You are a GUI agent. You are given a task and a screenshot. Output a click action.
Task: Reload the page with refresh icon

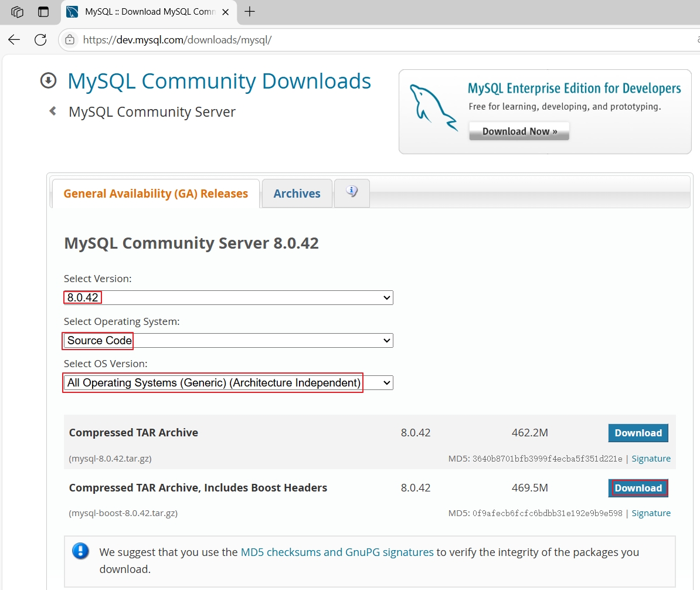pyautogui.click(x=40, y=40)
